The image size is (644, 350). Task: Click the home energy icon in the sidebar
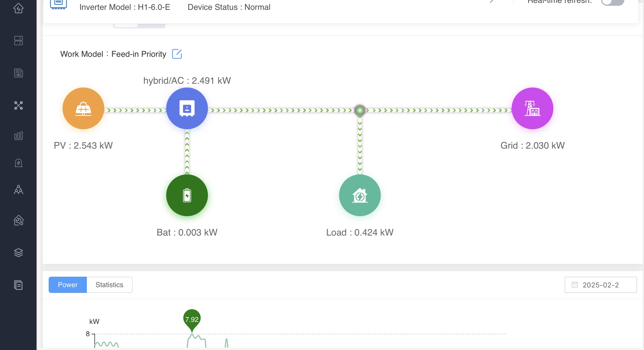pyautogui.click(x=19, y=8)
